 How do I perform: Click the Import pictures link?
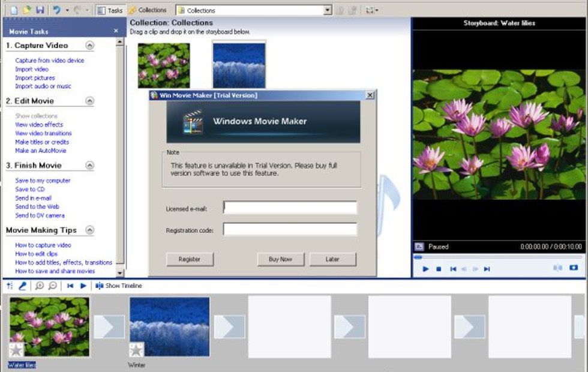click(x=35, y=78)
